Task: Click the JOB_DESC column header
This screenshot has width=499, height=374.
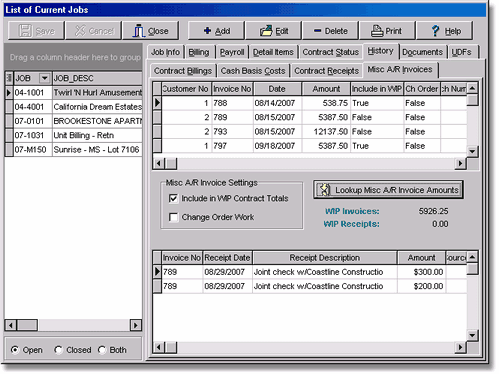Action: (97, 78)
